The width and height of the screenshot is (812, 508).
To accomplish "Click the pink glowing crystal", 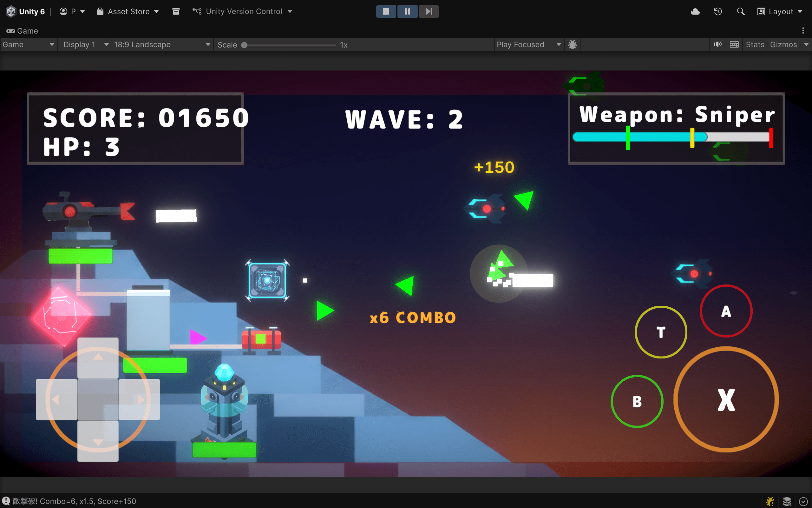I will (62, 317).
